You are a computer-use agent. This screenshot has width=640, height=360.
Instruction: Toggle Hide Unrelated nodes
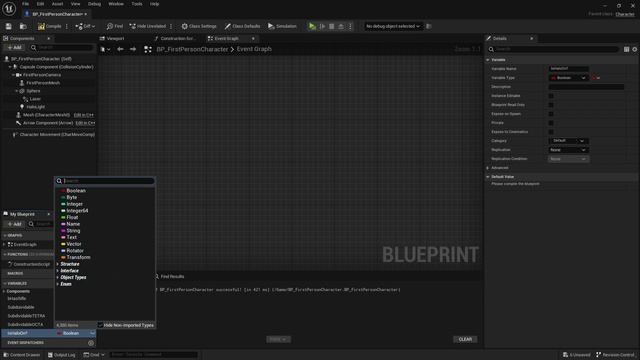coord(148,26)
